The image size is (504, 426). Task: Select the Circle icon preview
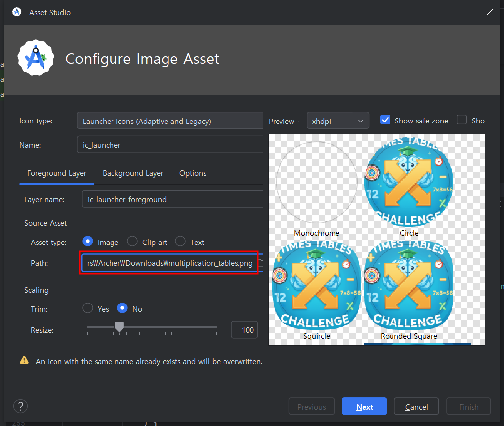coord(408,181)
